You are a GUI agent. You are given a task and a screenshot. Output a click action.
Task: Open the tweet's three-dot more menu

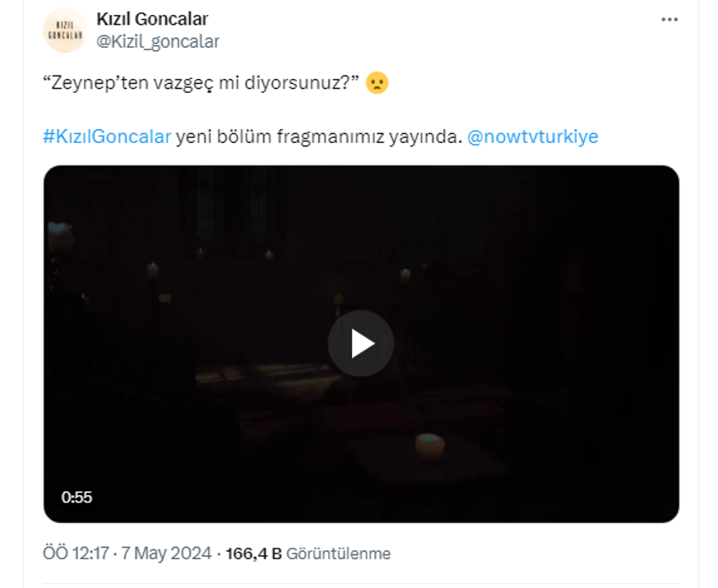[670, 18]
